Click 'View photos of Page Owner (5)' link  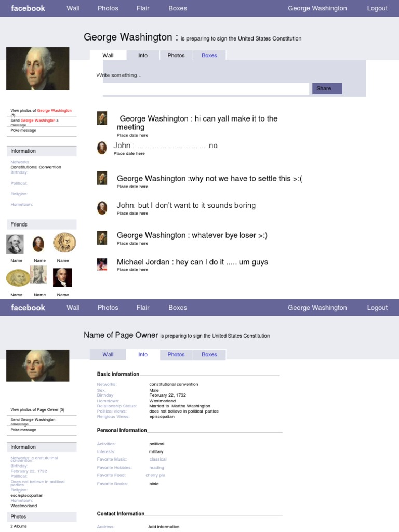37,410
